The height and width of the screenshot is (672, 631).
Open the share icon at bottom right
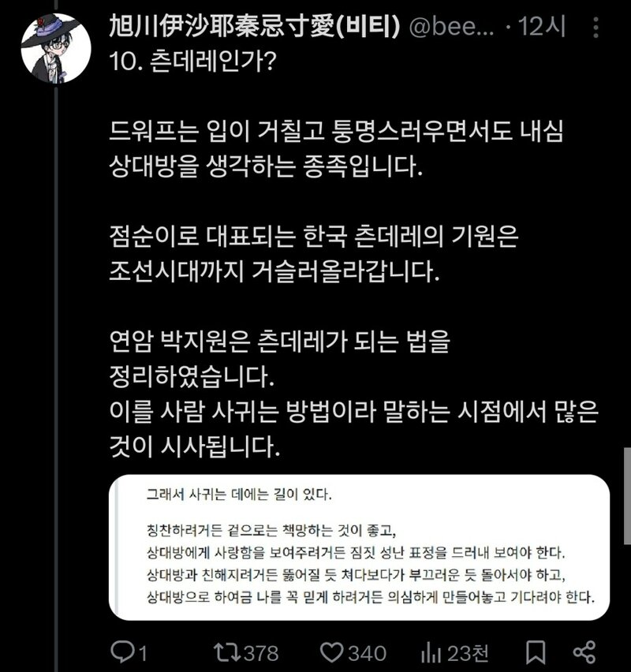click(584, 651)
